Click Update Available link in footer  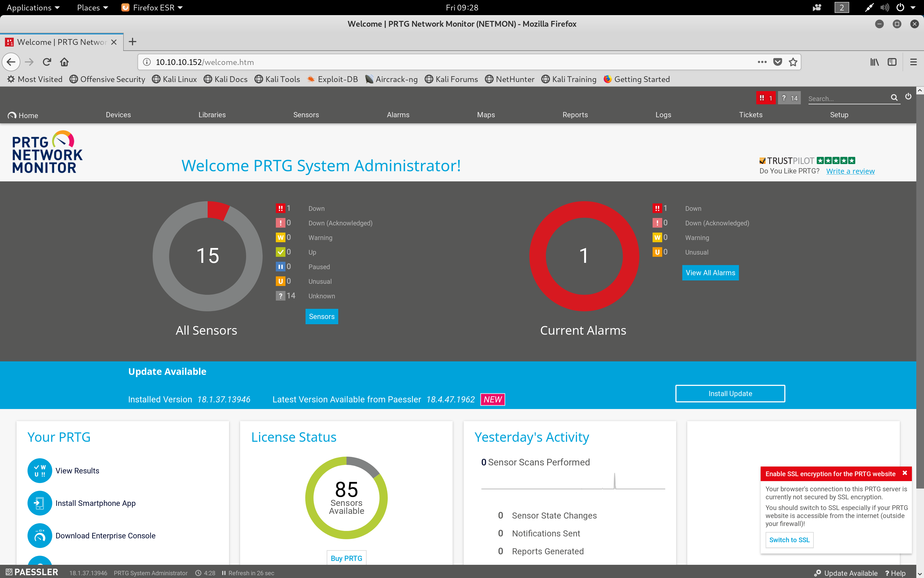(846, 573)
